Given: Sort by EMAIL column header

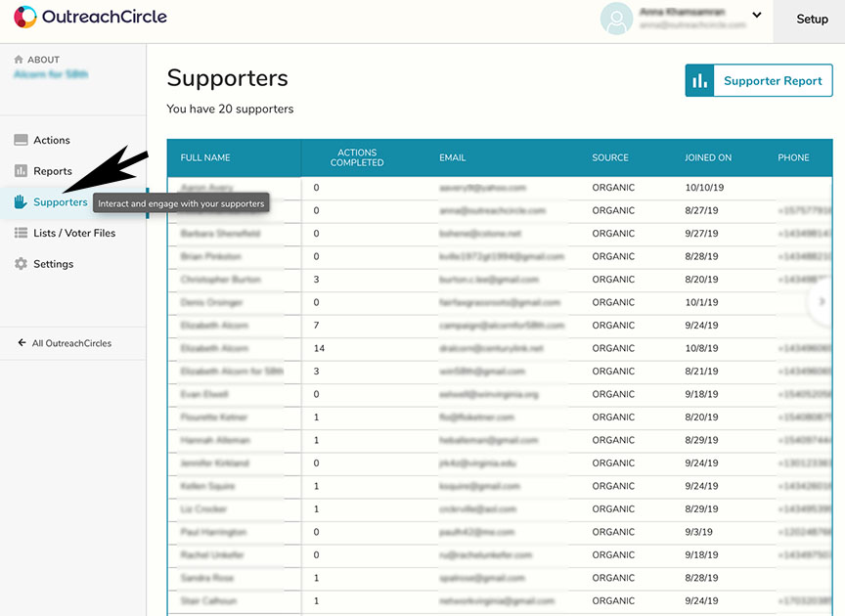Looking at the screenshot, I should [x=452, y=157].
